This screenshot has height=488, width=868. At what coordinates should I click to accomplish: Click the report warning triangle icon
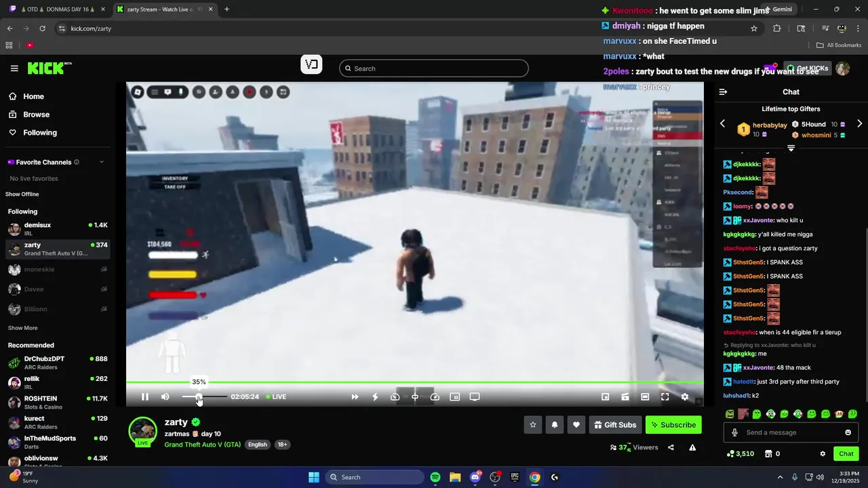[x=692, y=447]
